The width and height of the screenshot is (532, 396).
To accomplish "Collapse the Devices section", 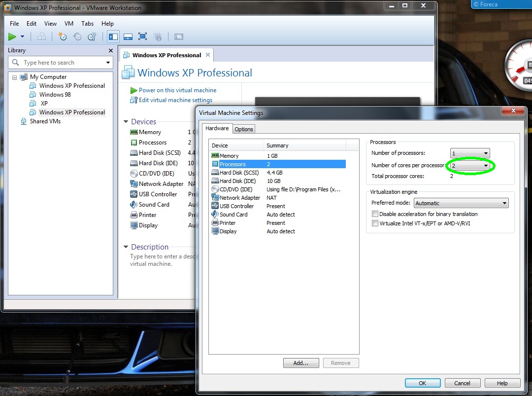I will (126, 121).
